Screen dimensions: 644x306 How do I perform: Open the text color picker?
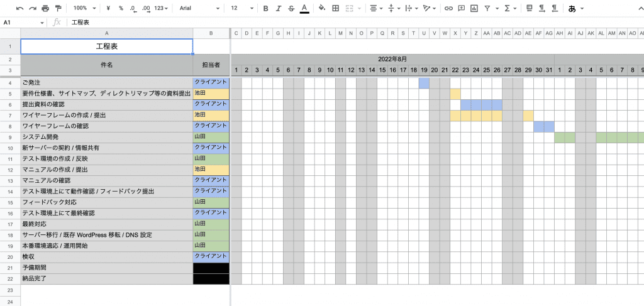tap(304, 8)
